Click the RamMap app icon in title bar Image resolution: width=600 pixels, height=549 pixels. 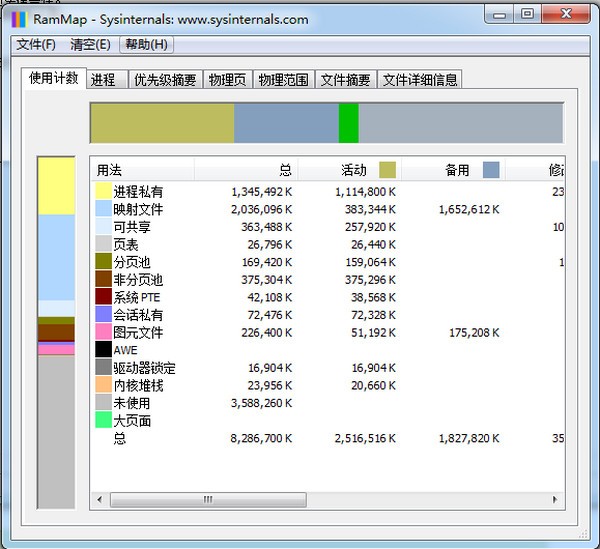(x=19, y=18)
